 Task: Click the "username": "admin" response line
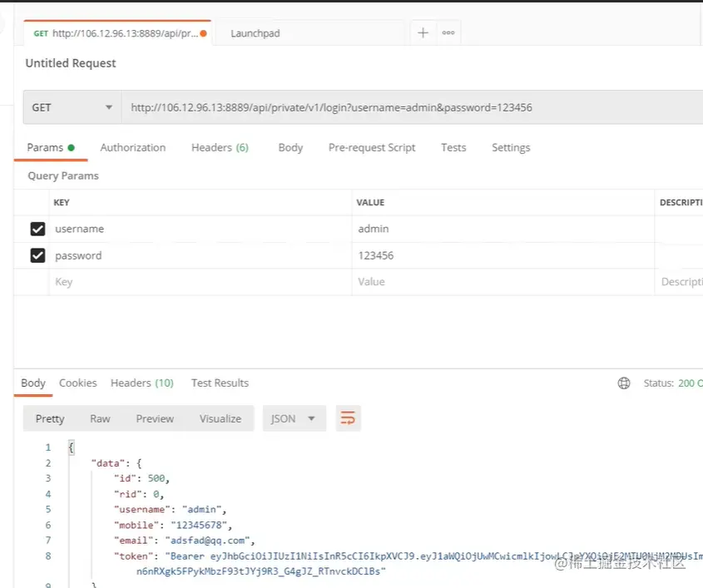point(171,510)
